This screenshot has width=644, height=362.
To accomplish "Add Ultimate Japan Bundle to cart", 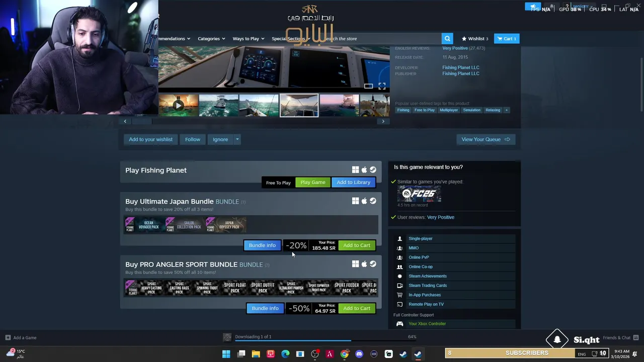I will [357, 245].
